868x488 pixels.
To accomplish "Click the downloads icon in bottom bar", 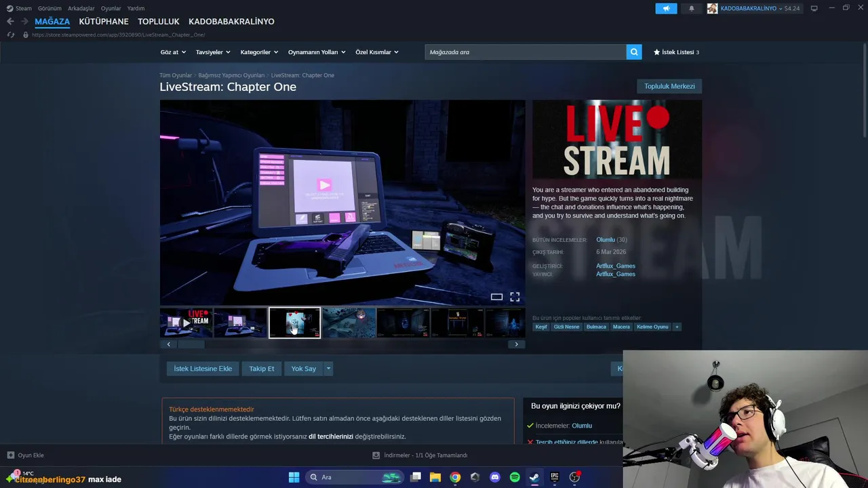I will click(x=376, y=455).
